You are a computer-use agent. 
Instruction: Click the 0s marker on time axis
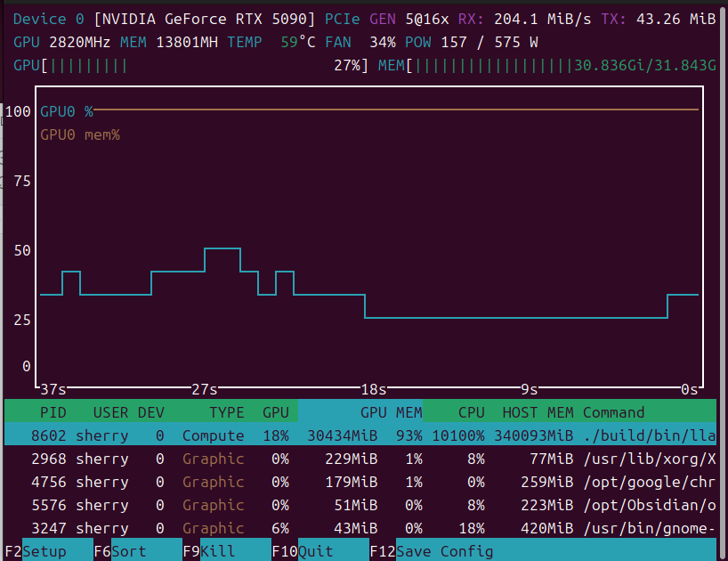point(689,389)
